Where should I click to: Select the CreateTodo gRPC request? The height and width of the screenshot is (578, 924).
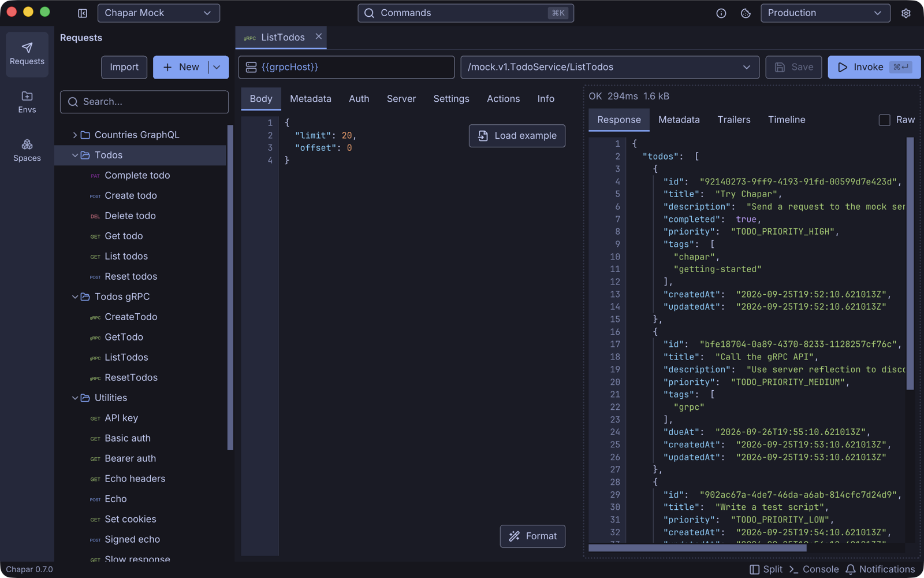(x=140, y=317)
